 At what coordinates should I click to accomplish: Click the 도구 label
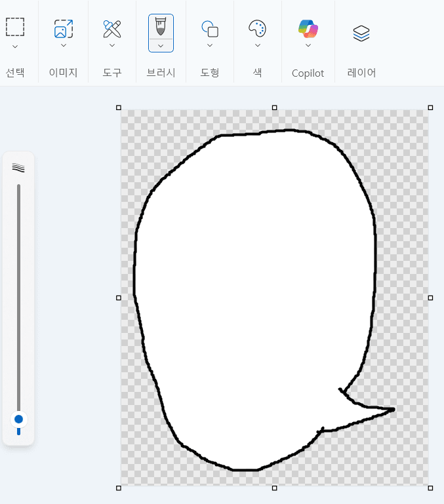tap(112, 72)
